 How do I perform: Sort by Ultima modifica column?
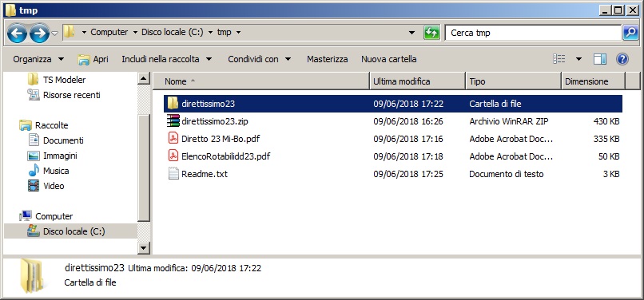point(418,81)
